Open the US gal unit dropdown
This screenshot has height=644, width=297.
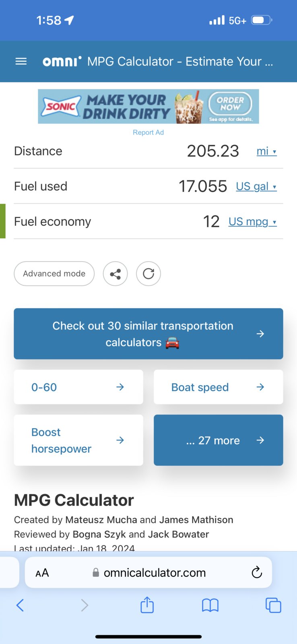point(256,186)
